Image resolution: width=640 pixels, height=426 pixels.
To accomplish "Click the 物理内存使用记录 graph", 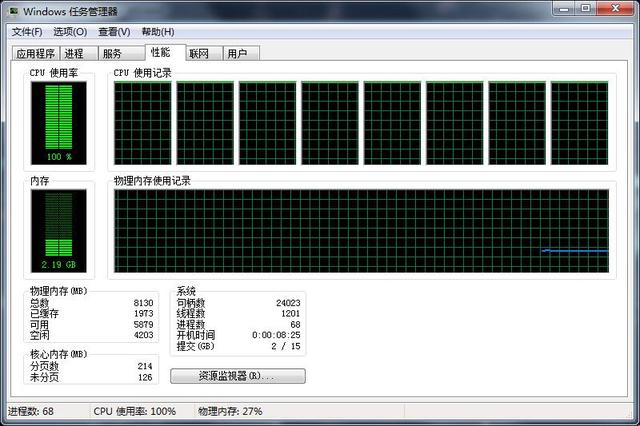I will (361, 231).
